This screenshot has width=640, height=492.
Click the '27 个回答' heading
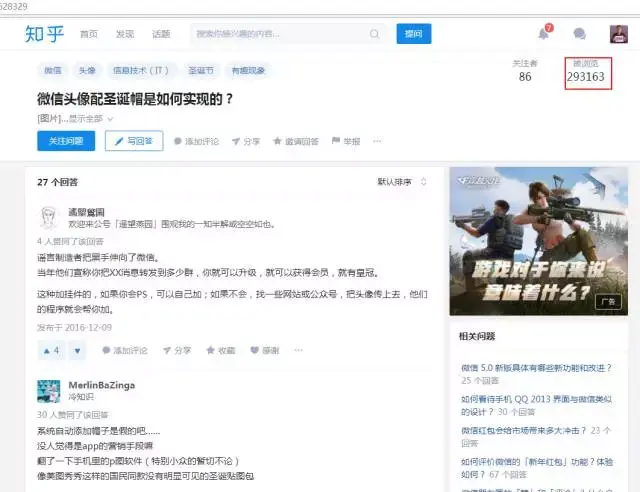coord(58,182)
